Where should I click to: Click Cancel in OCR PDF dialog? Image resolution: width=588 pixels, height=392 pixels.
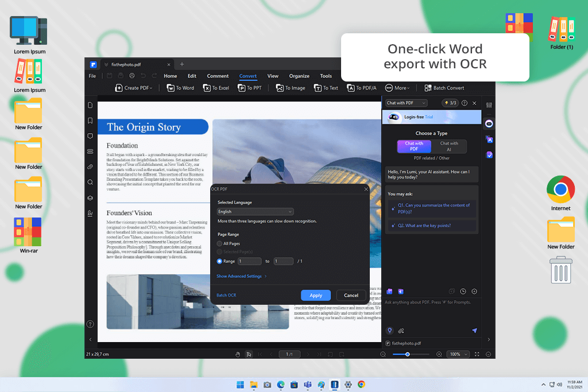[x=351, y=296]
